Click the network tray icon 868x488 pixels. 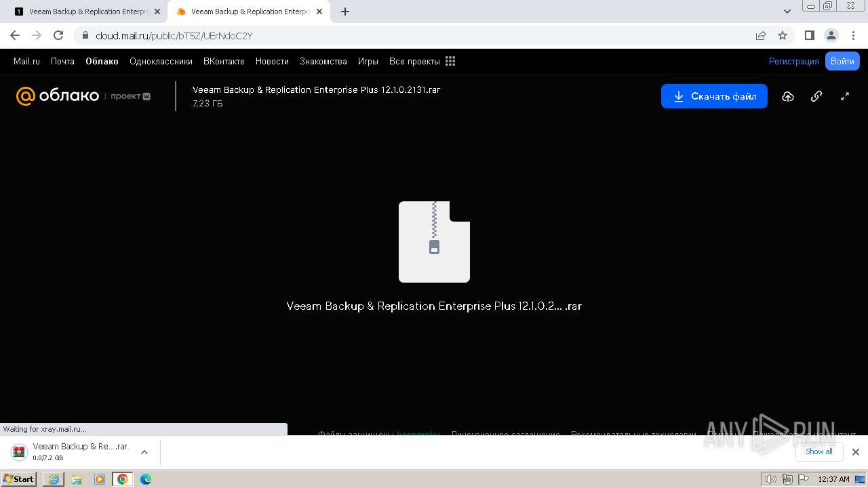pyautogui.click(x=787, y=479)
